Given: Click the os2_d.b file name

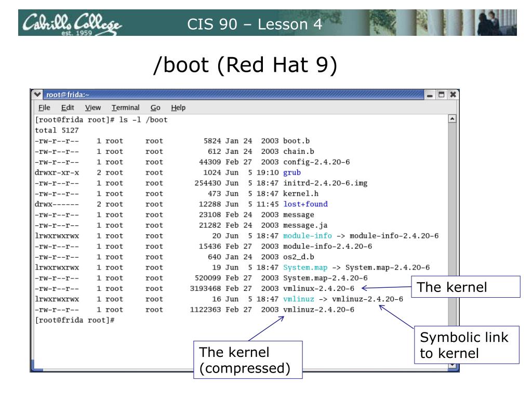Looking at the screenshot, I should point(299,257).
